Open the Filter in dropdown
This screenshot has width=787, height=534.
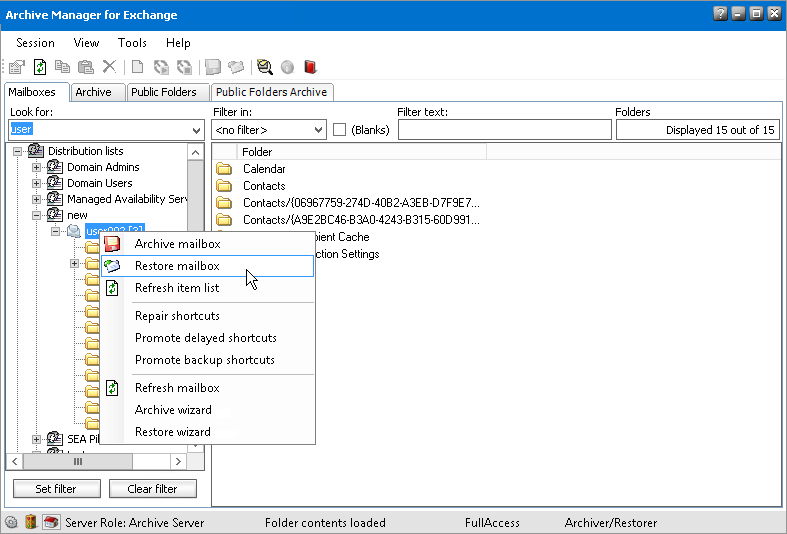[318, 130]
